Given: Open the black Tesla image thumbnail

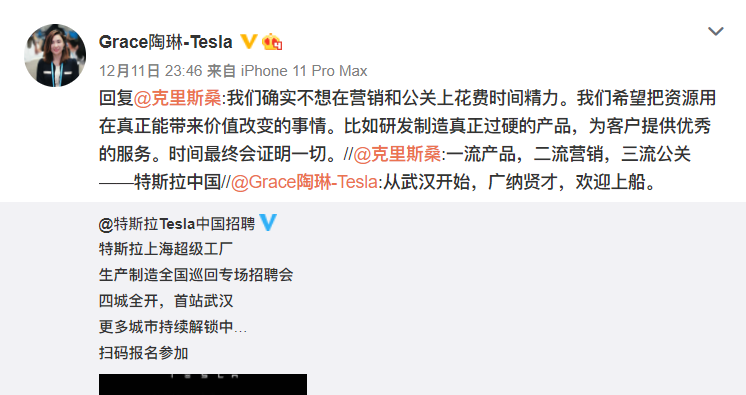Looking at the screenshot, I should coord(203,384).
